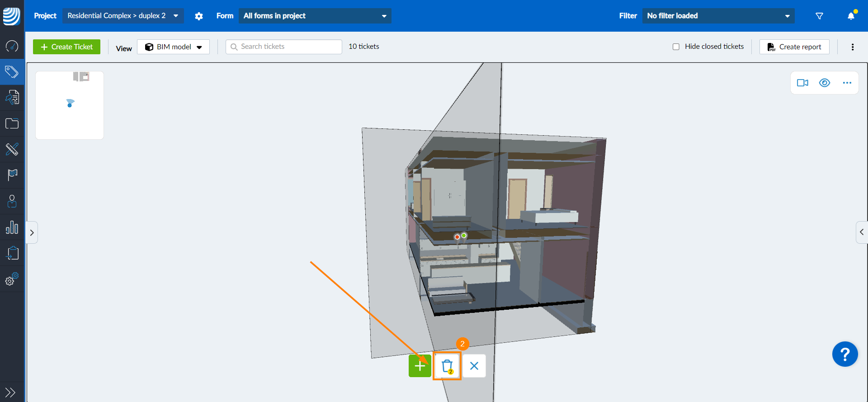Open the Tickets tag icon in sidebar
868x402 pixels.
pos(12,71)
